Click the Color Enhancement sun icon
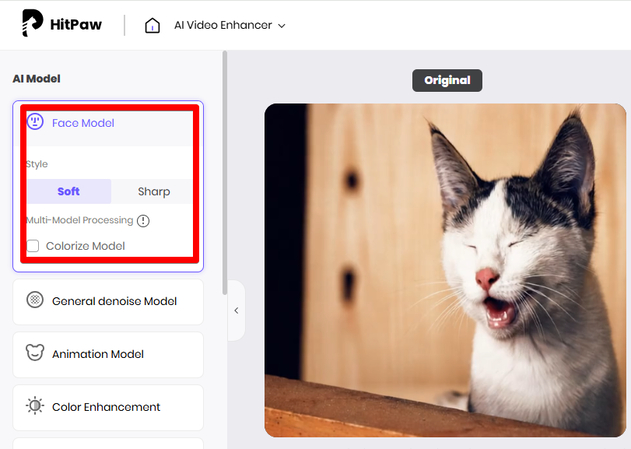 tap(35, 406)
